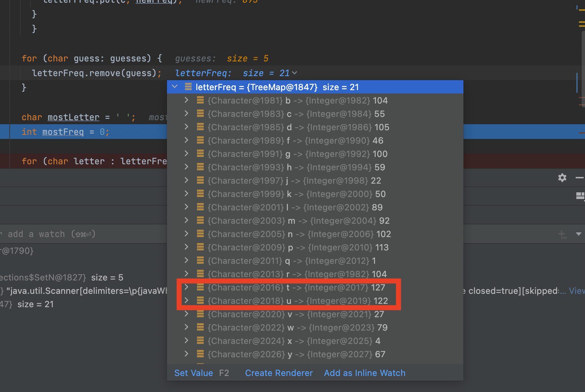This screenshot has height=392, width=585.
Task: Click the entry icon for c -> 55
Action: coord(200,114)
